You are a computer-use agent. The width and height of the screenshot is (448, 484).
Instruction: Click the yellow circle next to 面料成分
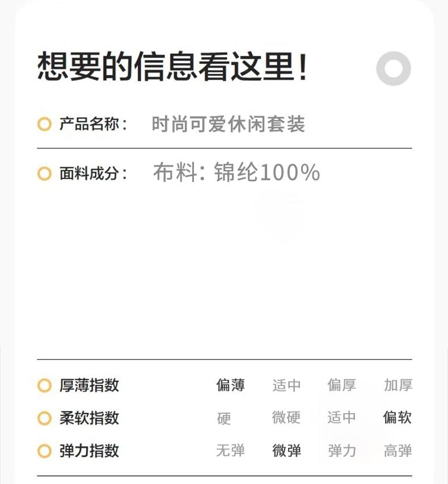44,173
